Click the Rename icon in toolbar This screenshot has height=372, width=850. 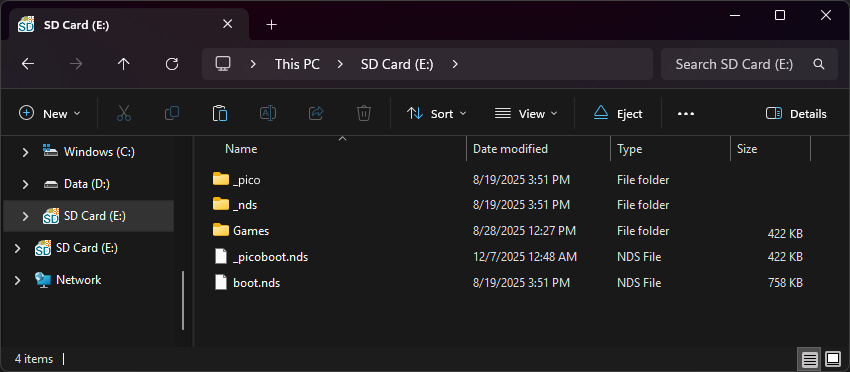coord(268,113)
